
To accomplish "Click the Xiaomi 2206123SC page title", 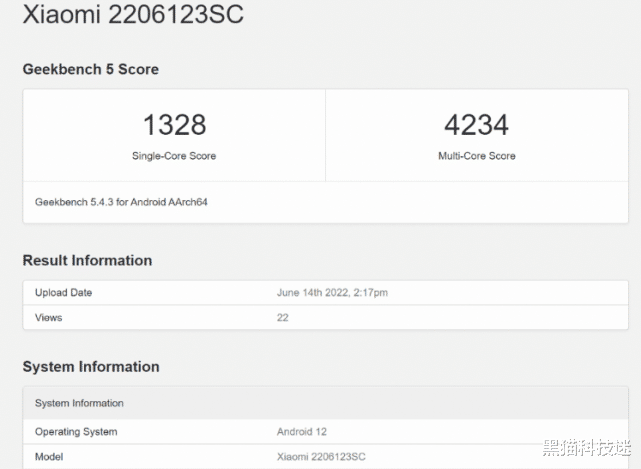I will pyautogui.click(x=133, y=15).
